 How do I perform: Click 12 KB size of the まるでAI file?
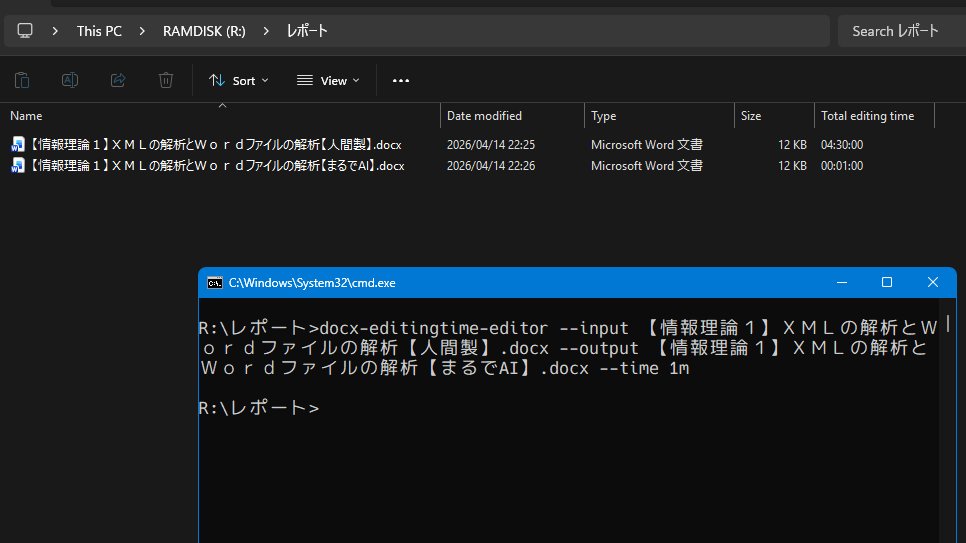tap(792, 166)
